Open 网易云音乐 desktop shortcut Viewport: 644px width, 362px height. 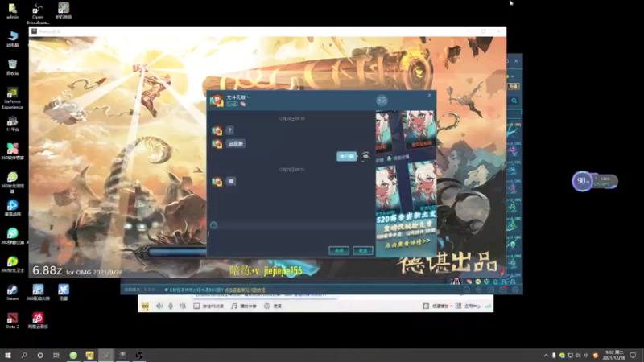[x=38, y=320]
